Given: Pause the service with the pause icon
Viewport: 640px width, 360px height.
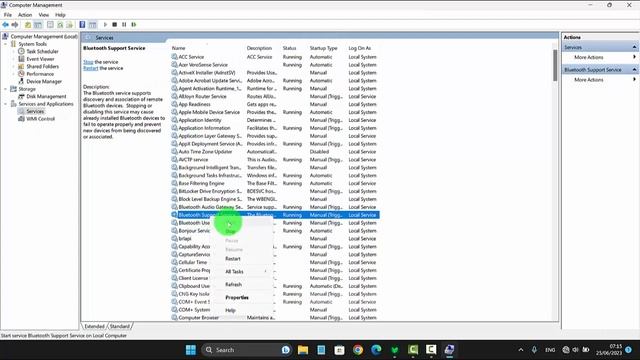Looking at the screenshot, I should 124,25.
